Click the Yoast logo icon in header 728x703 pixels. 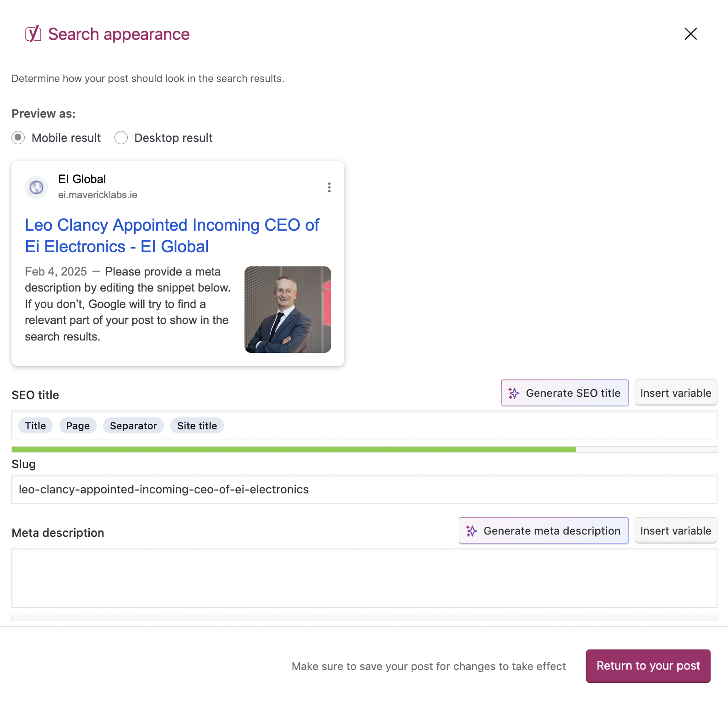(33, 34)
